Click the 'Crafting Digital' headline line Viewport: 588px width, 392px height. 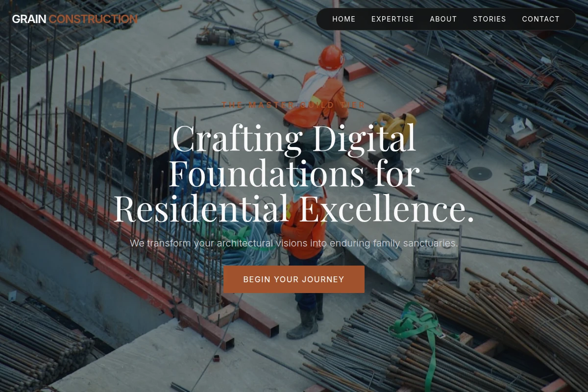coord(294,138)
